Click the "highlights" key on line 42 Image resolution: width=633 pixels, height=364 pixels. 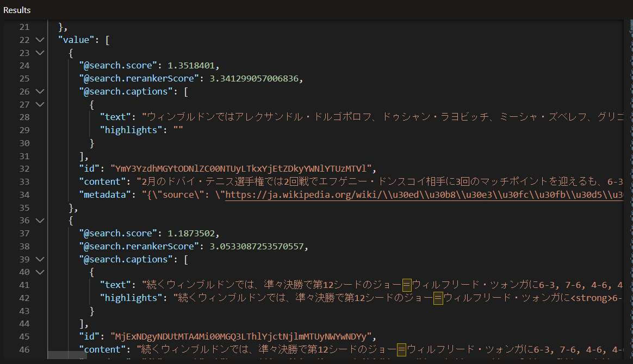click(131, 298)
